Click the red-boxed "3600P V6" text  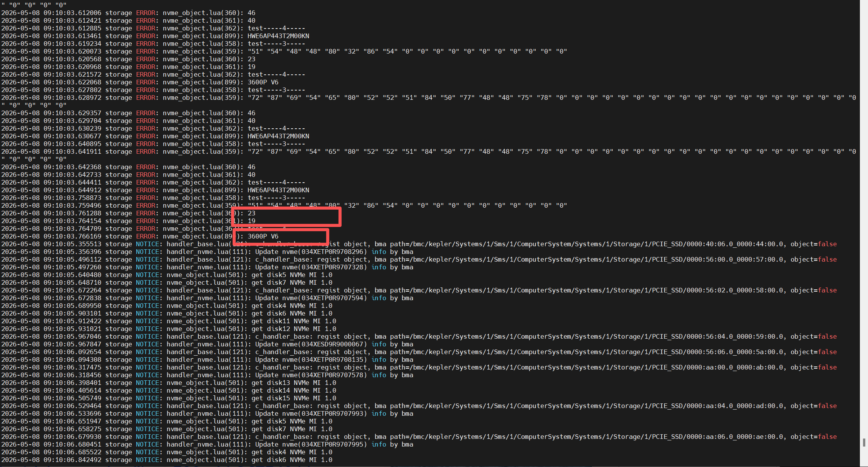[x=263, y=236]
